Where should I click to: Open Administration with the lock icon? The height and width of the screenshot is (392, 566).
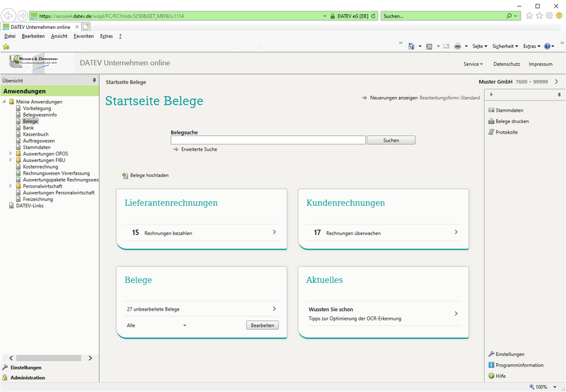click(24, 378)
